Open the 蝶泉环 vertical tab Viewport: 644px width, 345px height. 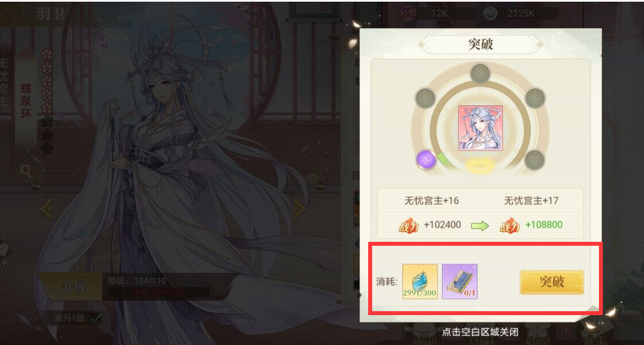point(26,101)
